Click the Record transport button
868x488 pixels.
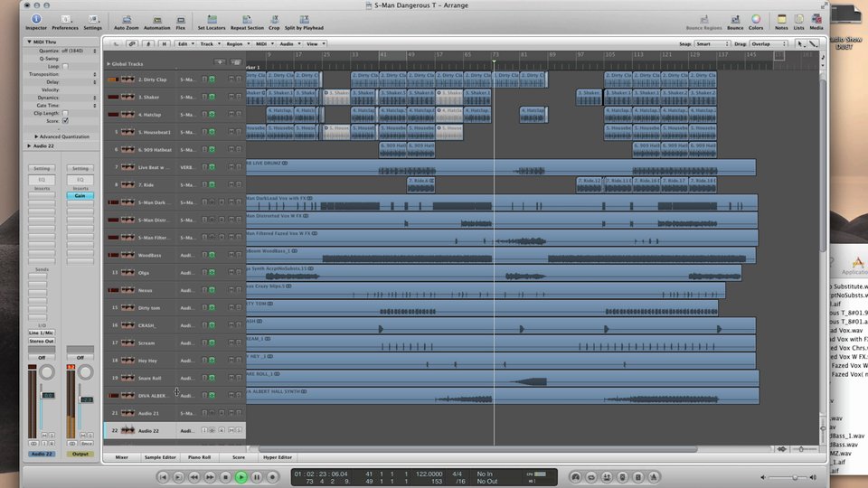point(272,477)
